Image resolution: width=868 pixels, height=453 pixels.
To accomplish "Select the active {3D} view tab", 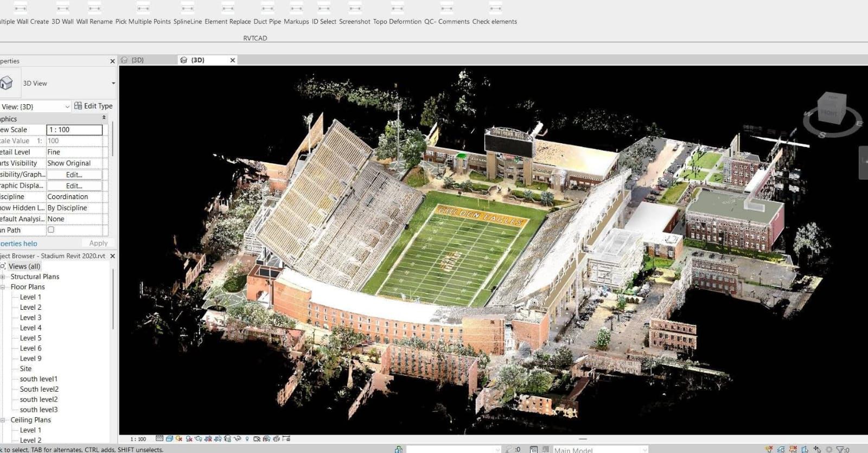I will [197, 60].
